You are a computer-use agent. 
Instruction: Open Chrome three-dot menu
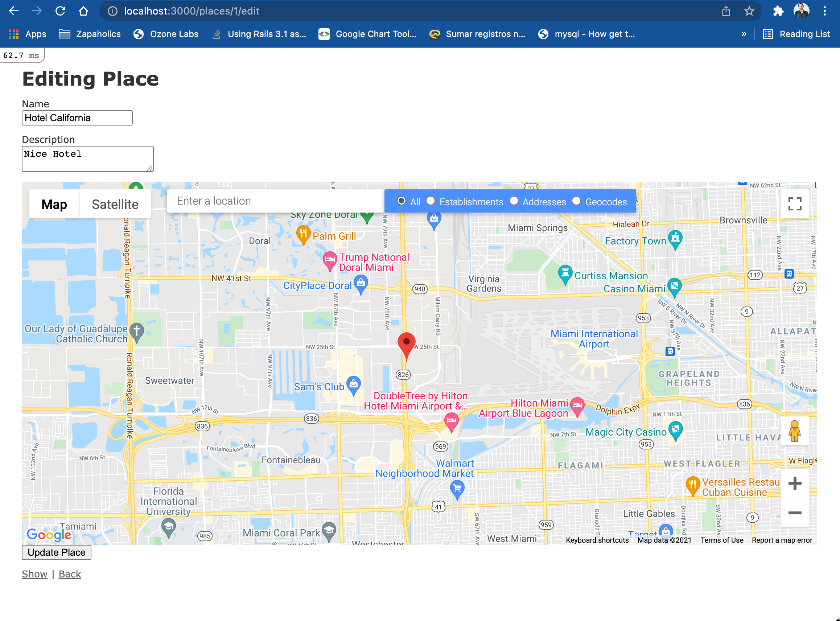[825, 11]
